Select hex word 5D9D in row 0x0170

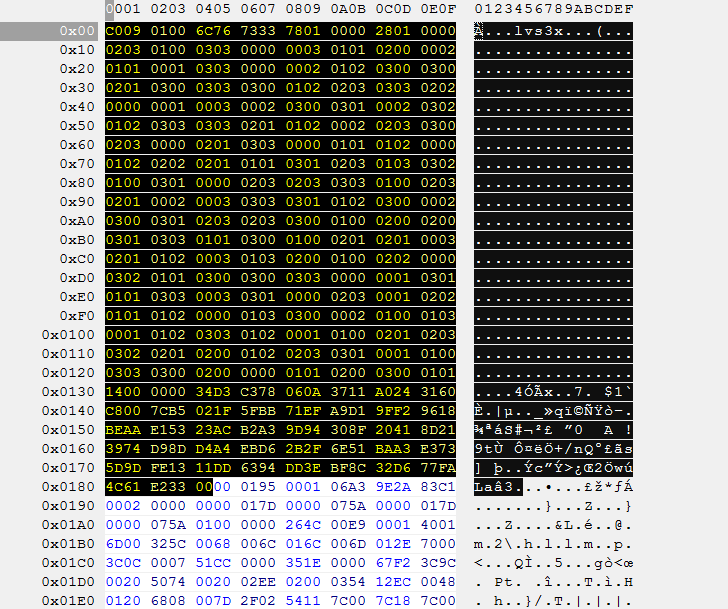coord(123,468)
